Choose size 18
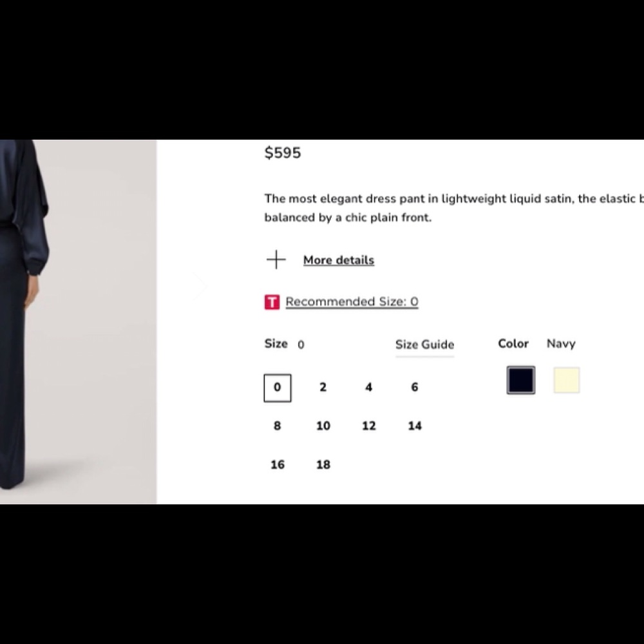644x644 pixels. (x=323, y=464)
